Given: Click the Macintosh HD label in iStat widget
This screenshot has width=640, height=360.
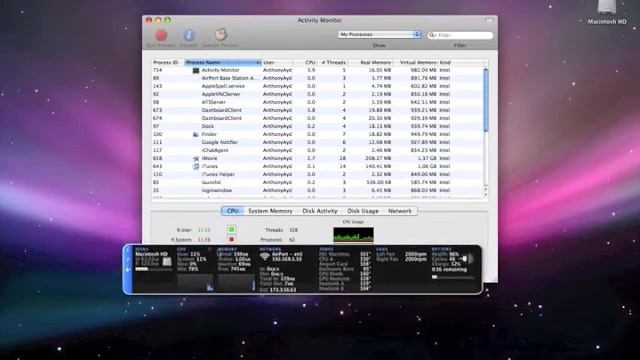Looking at the screenshot, I should click(151, 254).
